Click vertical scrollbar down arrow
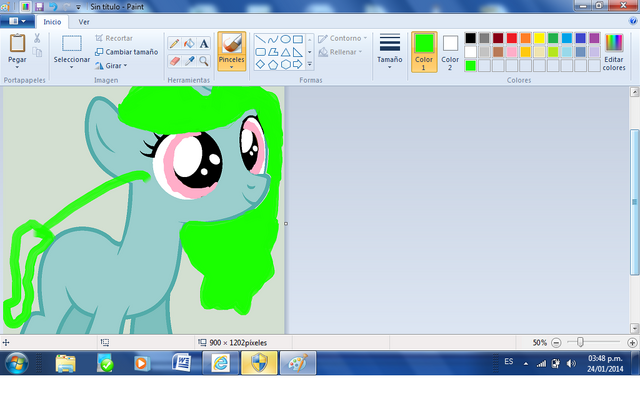 point(634,328)
